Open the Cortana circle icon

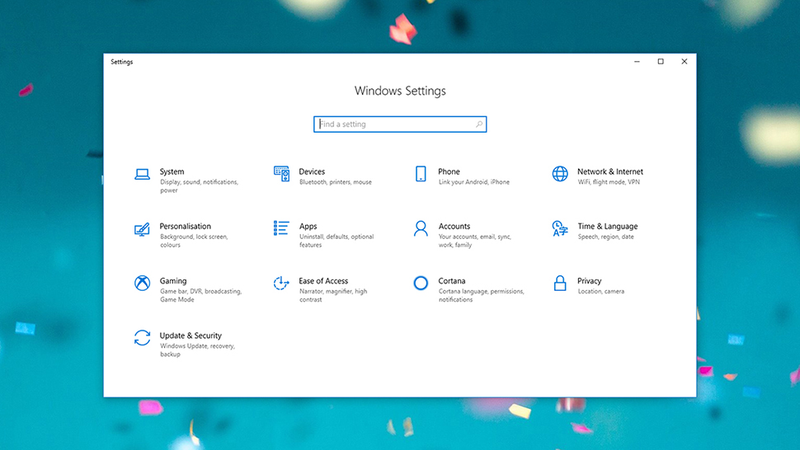pyautogui.click(x=421, y=283)
